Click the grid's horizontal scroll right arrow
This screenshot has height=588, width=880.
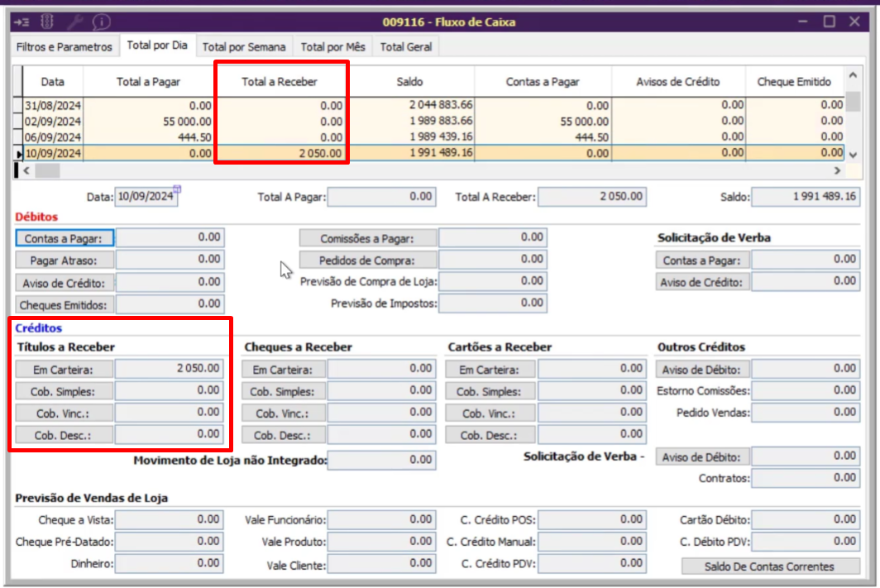tap(837, 170)
